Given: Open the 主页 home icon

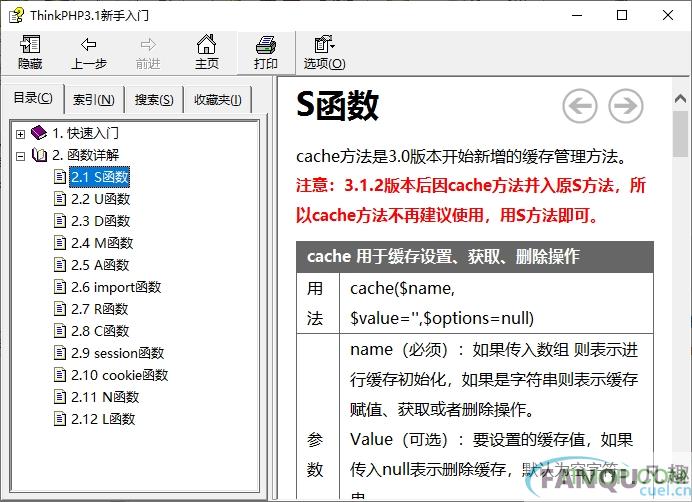Looking at the screenshot, I should [207, 44].
